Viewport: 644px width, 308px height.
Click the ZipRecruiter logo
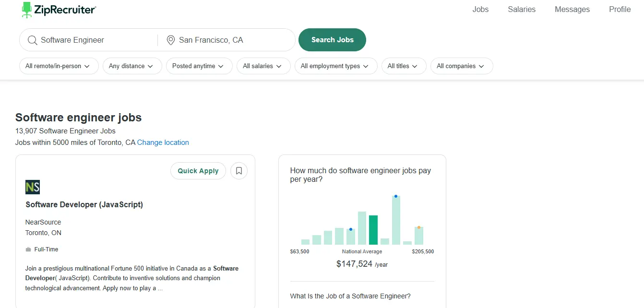tap(59, 10)
